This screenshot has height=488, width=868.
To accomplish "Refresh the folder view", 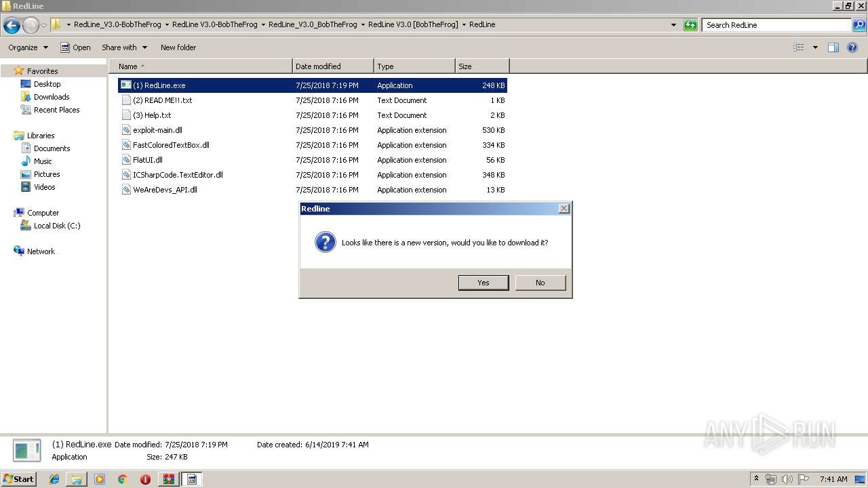I will pos(690,25).
